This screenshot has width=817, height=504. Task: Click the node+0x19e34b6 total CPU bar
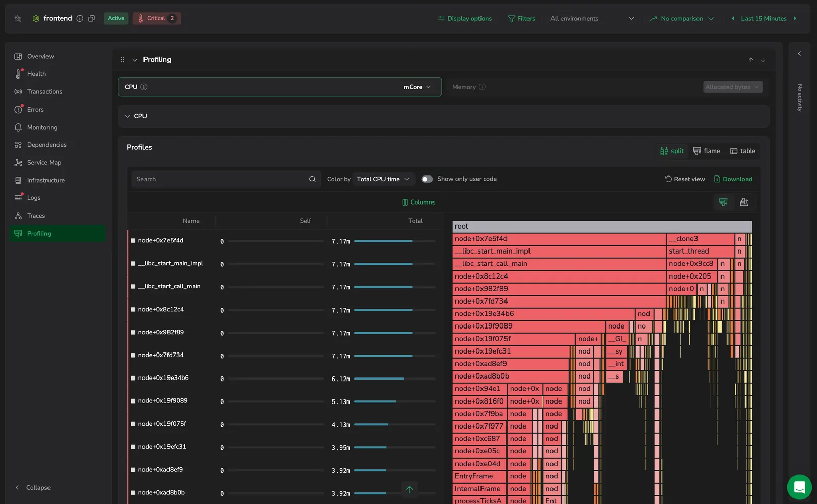[x=395, y=379]
